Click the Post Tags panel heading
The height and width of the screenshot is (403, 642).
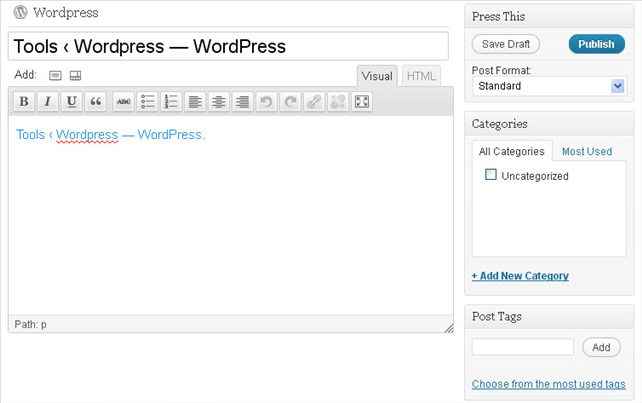tap(497, 316)
